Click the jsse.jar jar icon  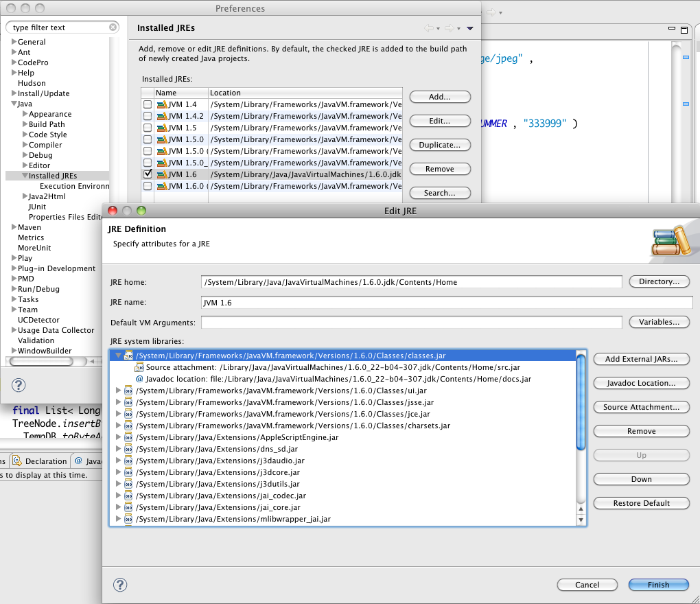(x=128, y=402)
